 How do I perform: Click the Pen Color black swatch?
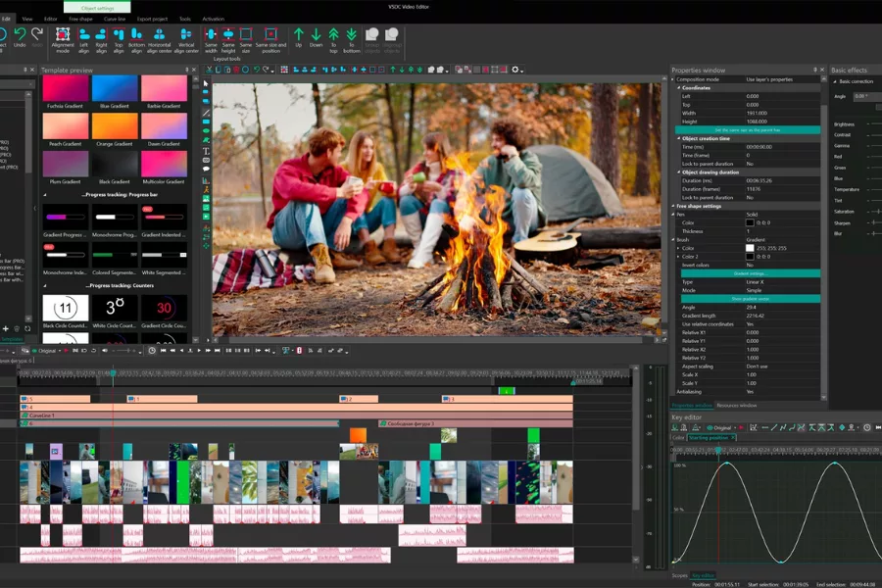[x=750, y=222]
